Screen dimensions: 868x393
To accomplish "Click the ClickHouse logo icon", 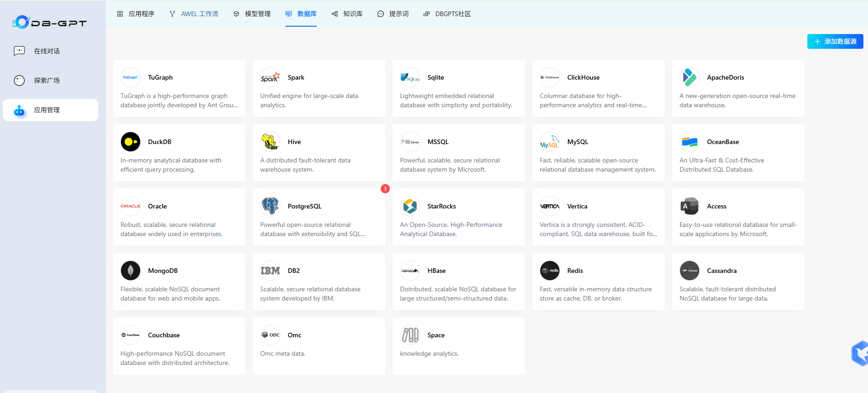I will coord(550,77).
